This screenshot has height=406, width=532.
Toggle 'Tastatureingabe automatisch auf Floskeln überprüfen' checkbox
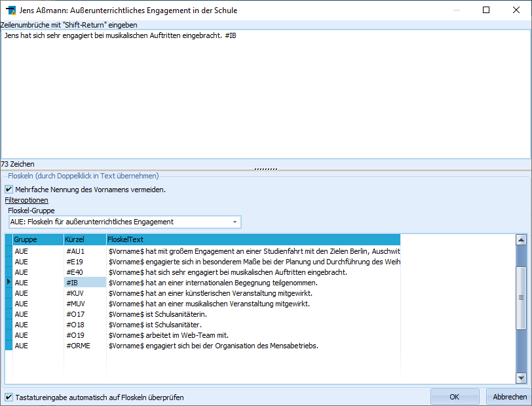[x=9, y=397]
